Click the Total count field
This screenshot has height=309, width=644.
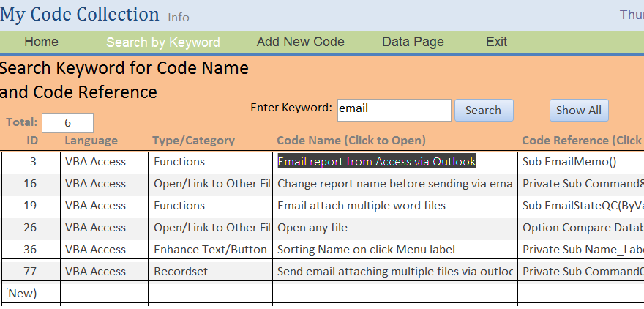(67, 123)
